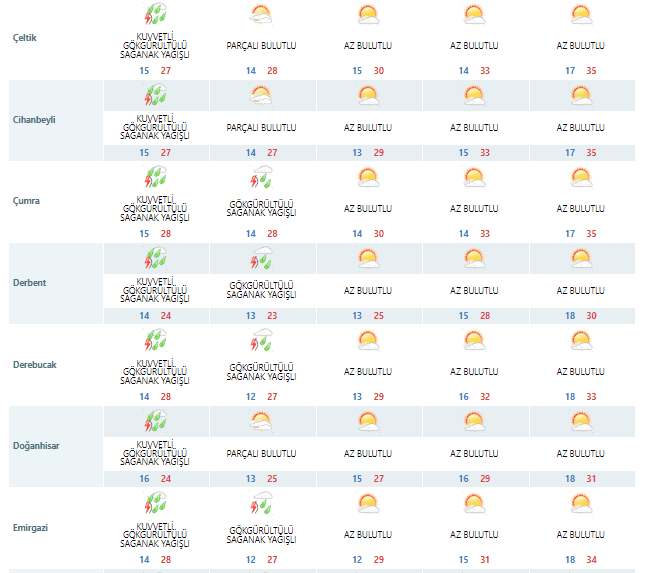
Task: Click Cihanbeyli's first-day thunderstorm icon
Action: pos(155,96)
